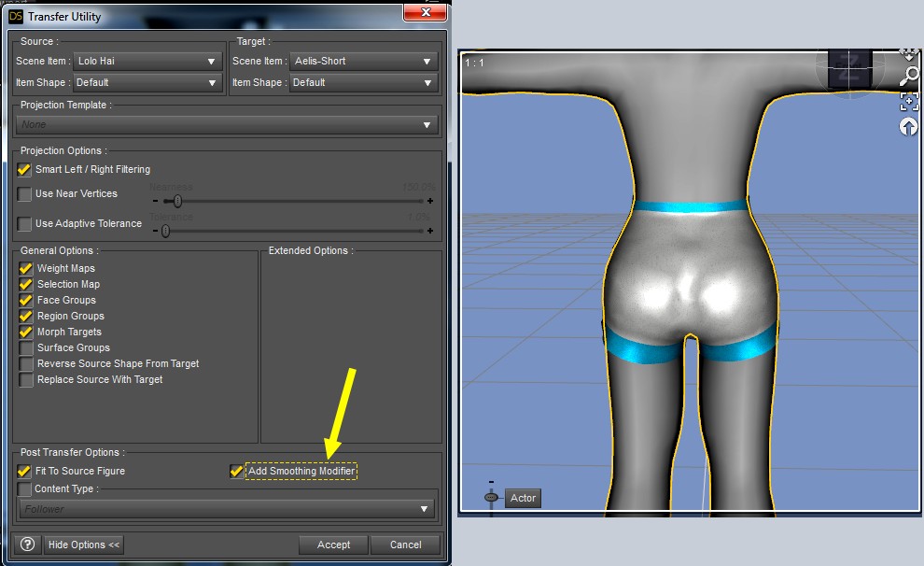924x566 pixels.
Task: Uncheck Face Groups option
Action: [x=26, y=300]
